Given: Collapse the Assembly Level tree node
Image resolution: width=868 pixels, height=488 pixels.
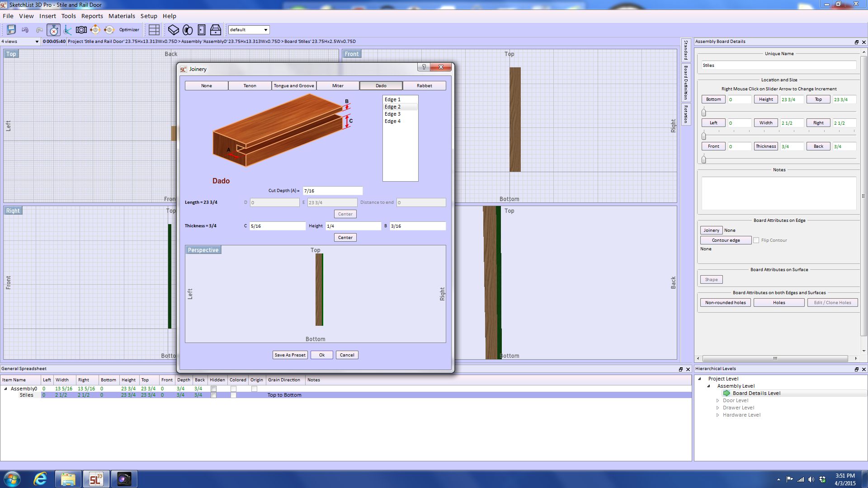Looking at the screenshot, I should point(709,386).
